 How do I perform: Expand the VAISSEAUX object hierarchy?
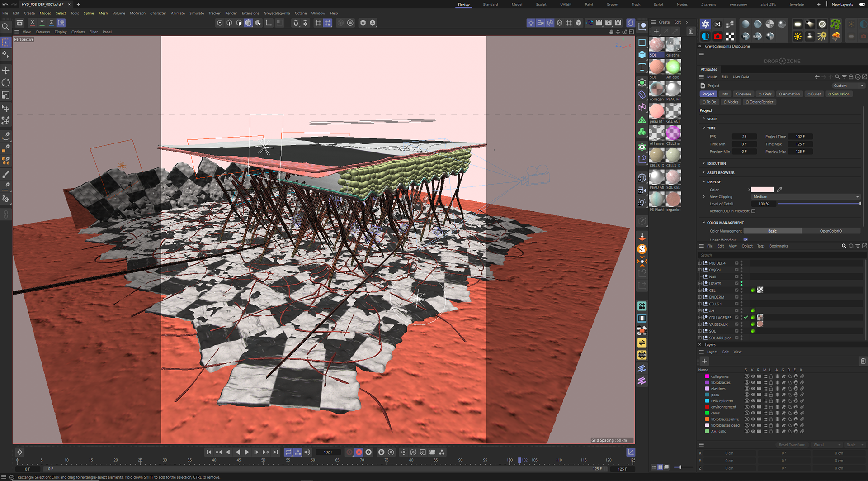(700, 324)
